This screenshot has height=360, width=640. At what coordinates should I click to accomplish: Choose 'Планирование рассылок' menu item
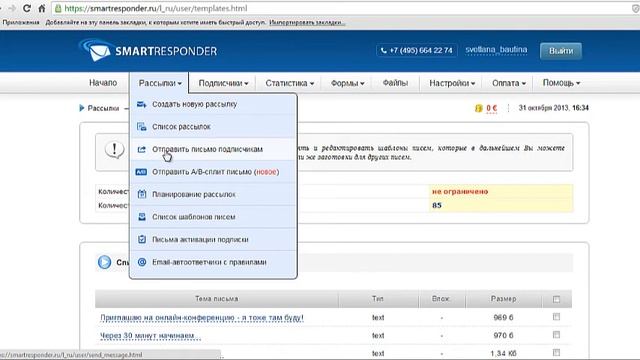[x=213, y=194]
